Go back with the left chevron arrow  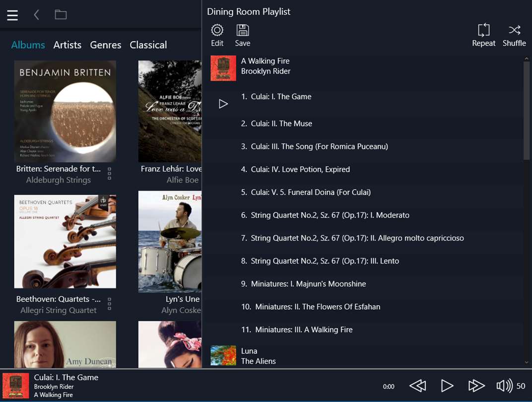(36, 14)
